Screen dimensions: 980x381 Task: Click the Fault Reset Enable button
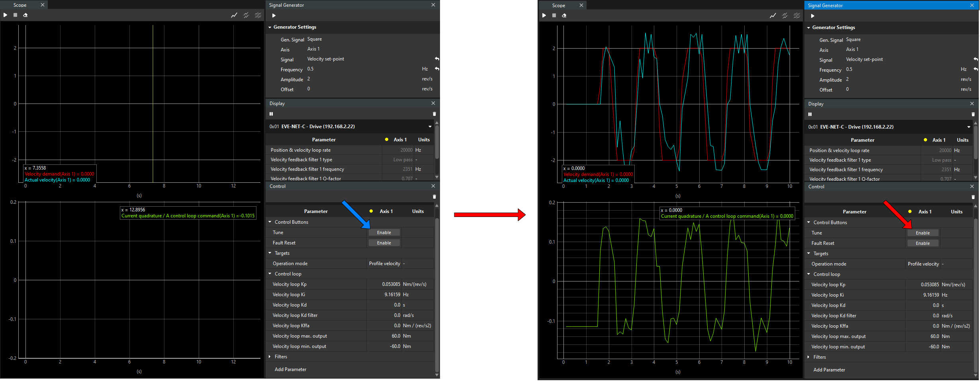(383, 242)
